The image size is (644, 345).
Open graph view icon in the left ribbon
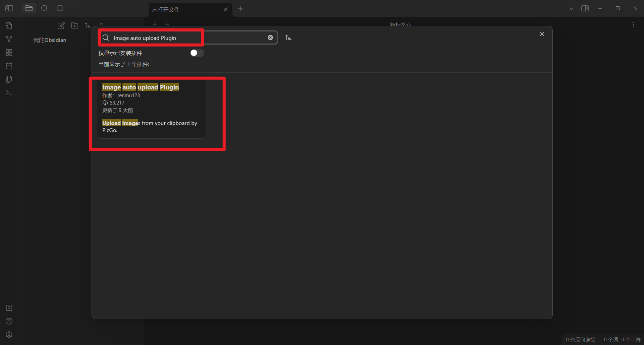9,39
